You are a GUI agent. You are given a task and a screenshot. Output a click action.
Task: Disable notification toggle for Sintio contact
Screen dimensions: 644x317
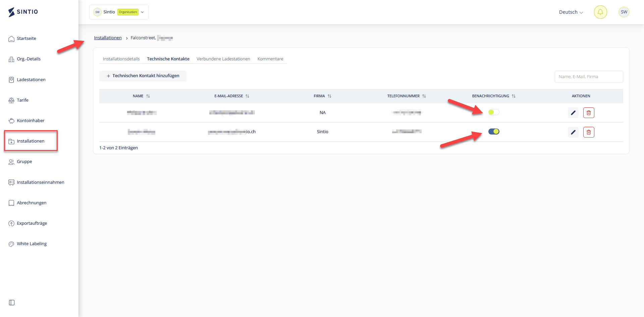click(493, 131)
